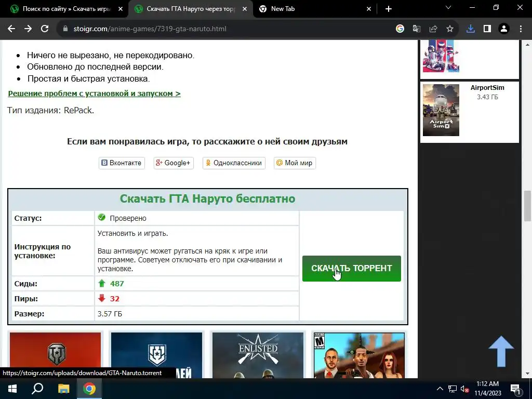Open Chrome profile avatar
The image size is (532, 399).
[x=504, y=29]
